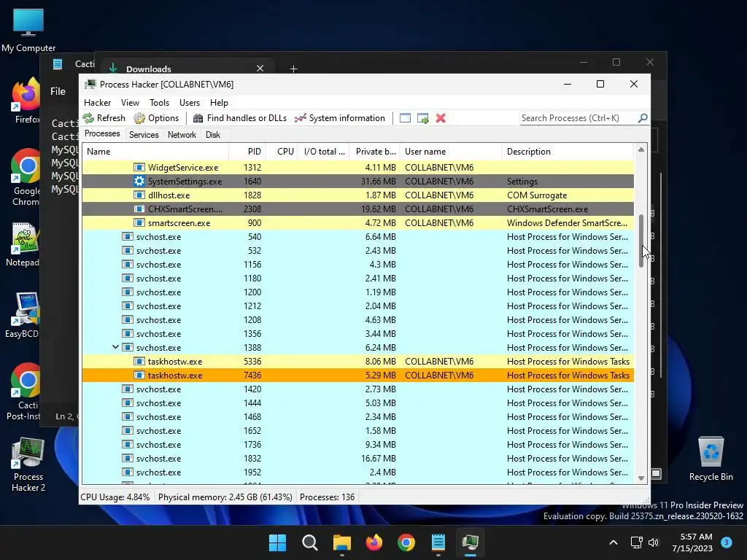Image resolution: width=747 pixels, height=560 pixels.
Task: Collapse the svchost.exe 1388 tree node
Action: tap(115, 347)
